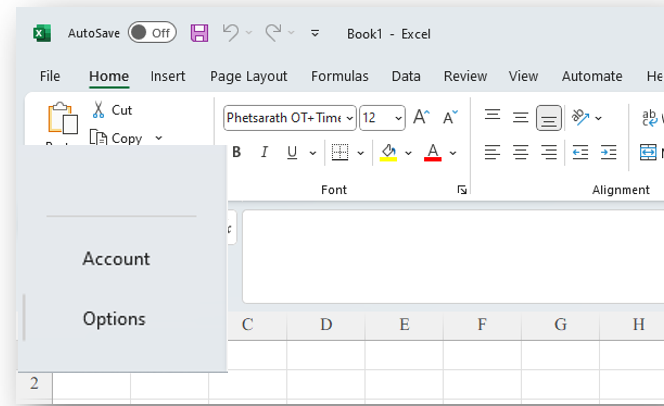Click the Increase Indent icon
The image size is (664, 406).
(608, 152)
